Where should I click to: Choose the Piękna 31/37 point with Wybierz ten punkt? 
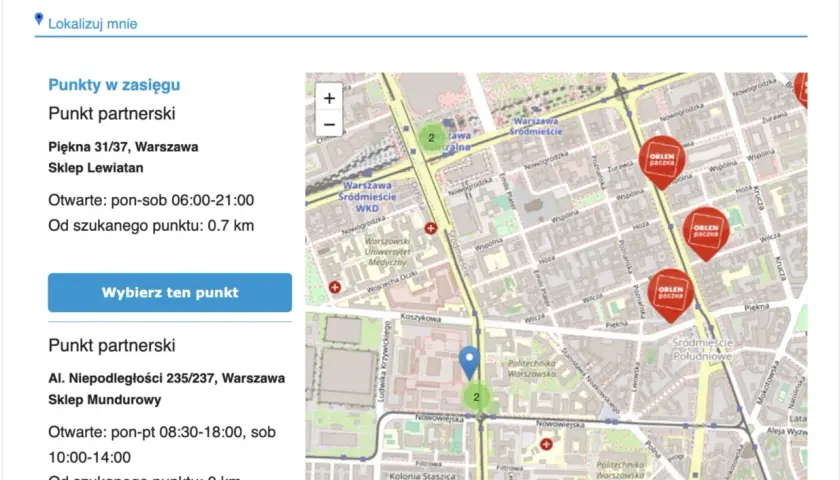(170, 292)
